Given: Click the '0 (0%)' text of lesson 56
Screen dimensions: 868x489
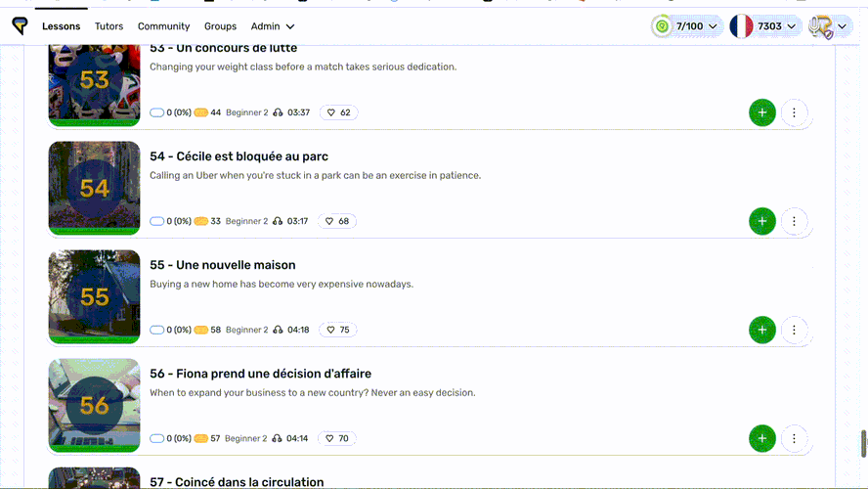Looking at the screenshot, I should [179, 438].
